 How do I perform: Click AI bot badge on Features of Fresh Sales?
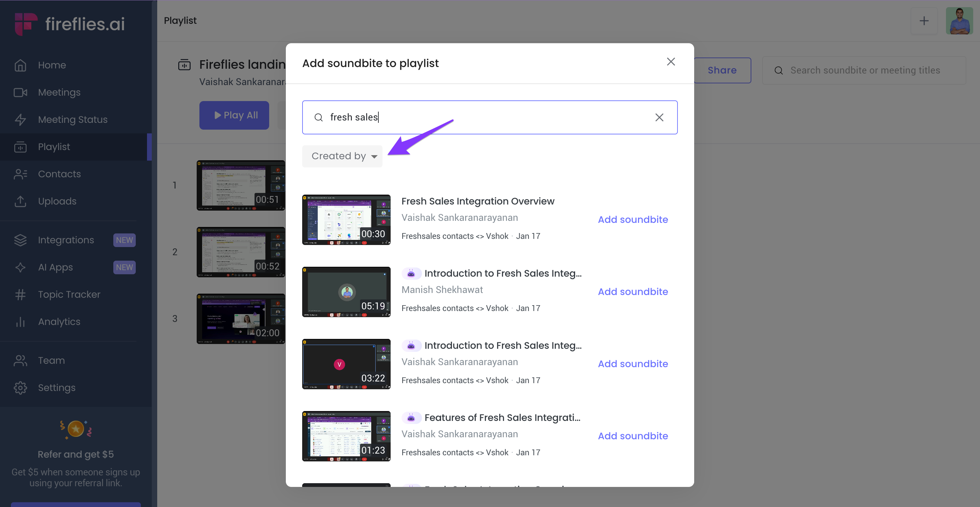(x=411, y=418)
